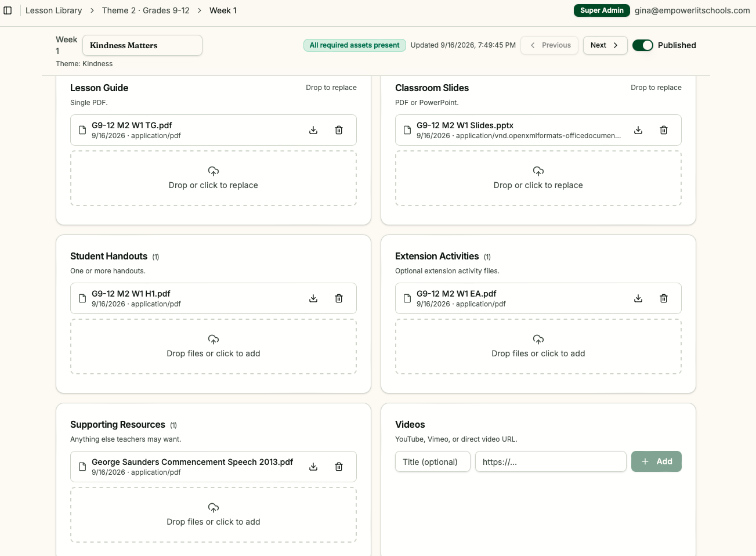
Task: Open G9-12 M2 W1 EA.pdf file name
Action: coord(457,294)
